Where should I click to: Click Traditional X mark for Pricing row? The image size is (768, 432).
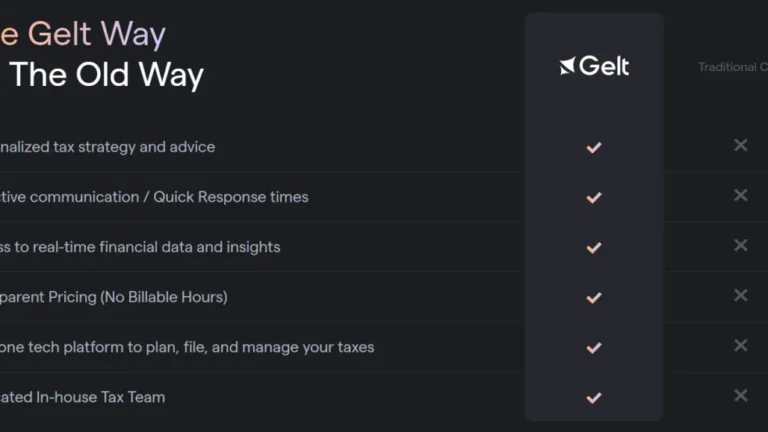pos(740,295)
